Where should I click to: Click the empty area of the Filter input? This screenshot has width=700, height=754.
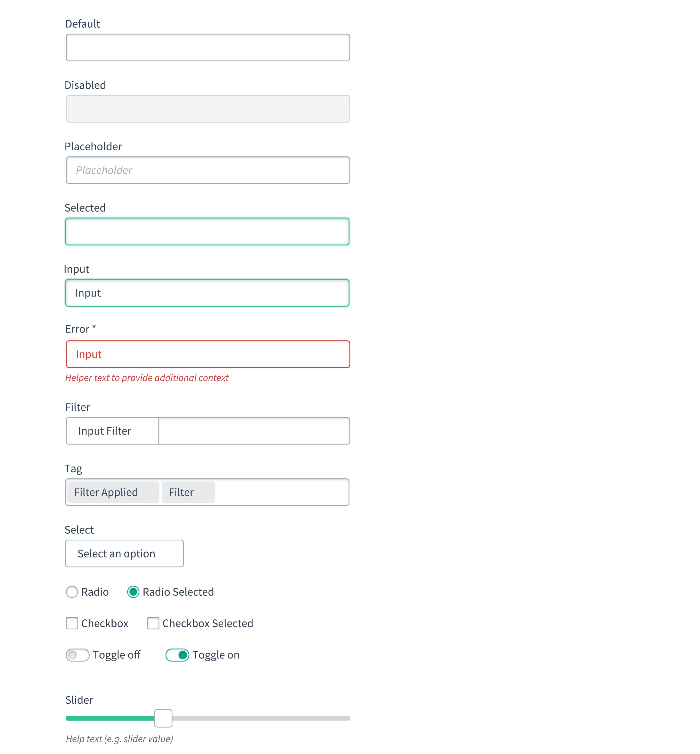tap(254, 431)
